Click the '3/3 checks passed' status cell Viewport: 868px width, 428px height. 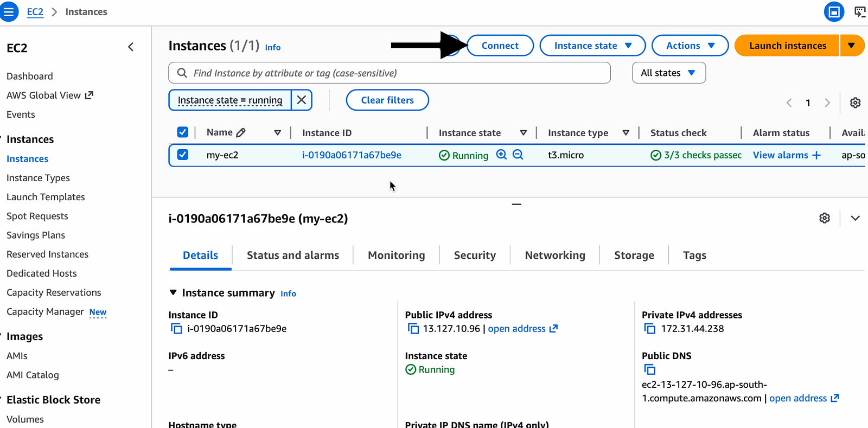696,155
